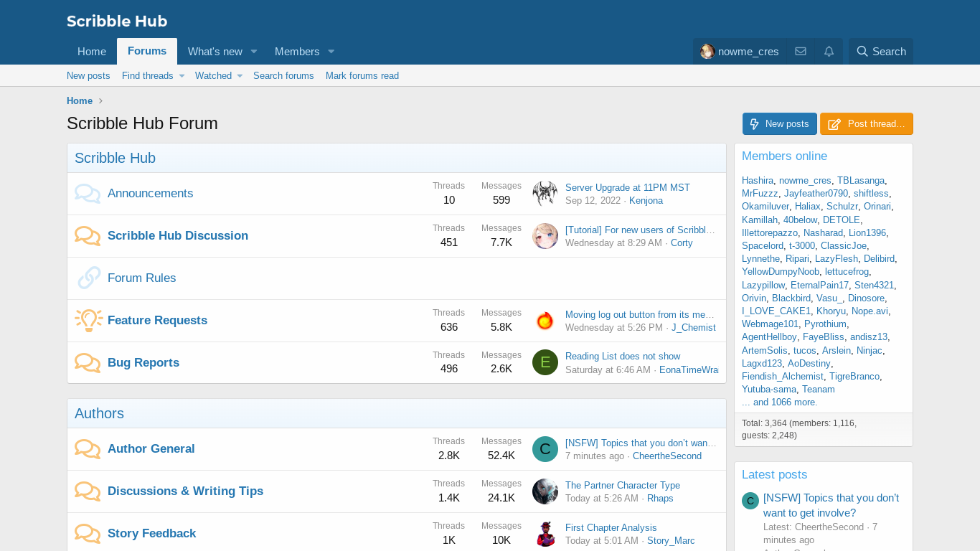Click EonaTimeWra's green E avatar

pyautogui.click(x=545, y=362)
